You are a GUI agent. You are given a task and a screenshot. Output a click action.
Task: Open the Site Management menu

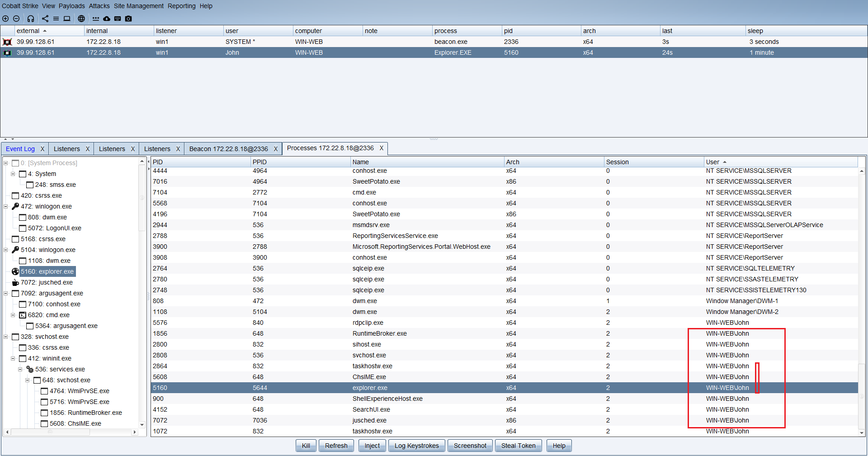pos(138,6)
